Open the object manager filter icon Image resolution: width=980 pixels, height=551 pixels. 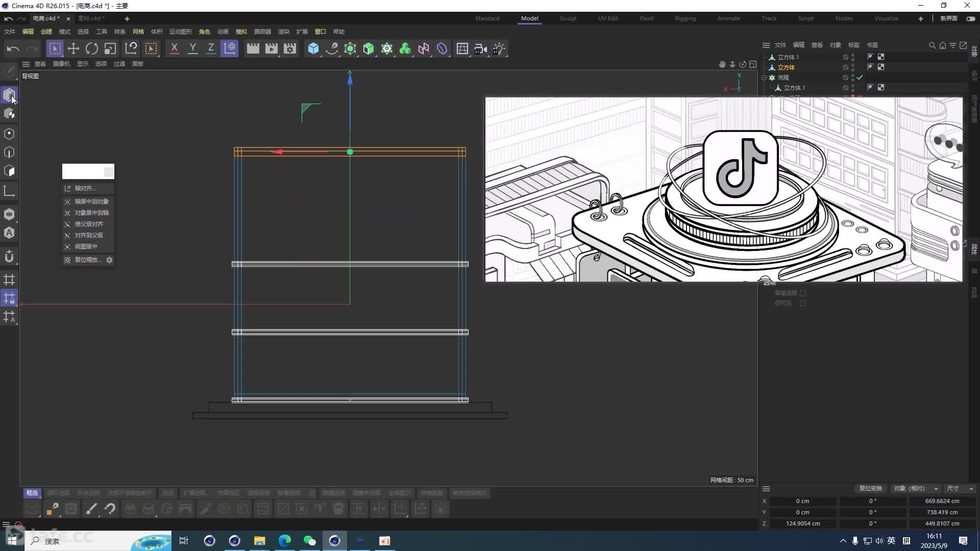point(953,45)
